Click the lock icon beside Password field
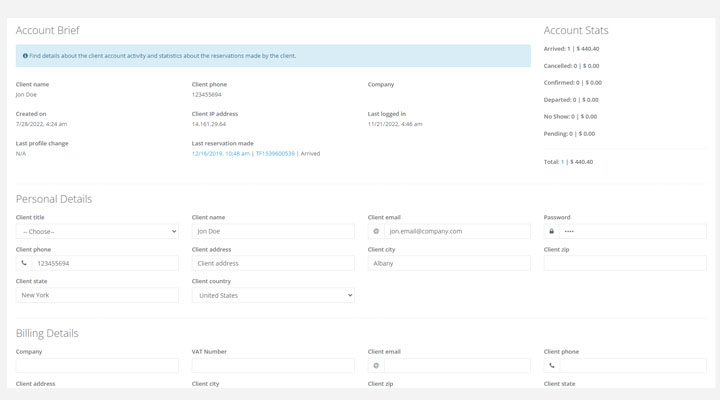The height and width of the screenshot is (400, 720). (552, 231)
